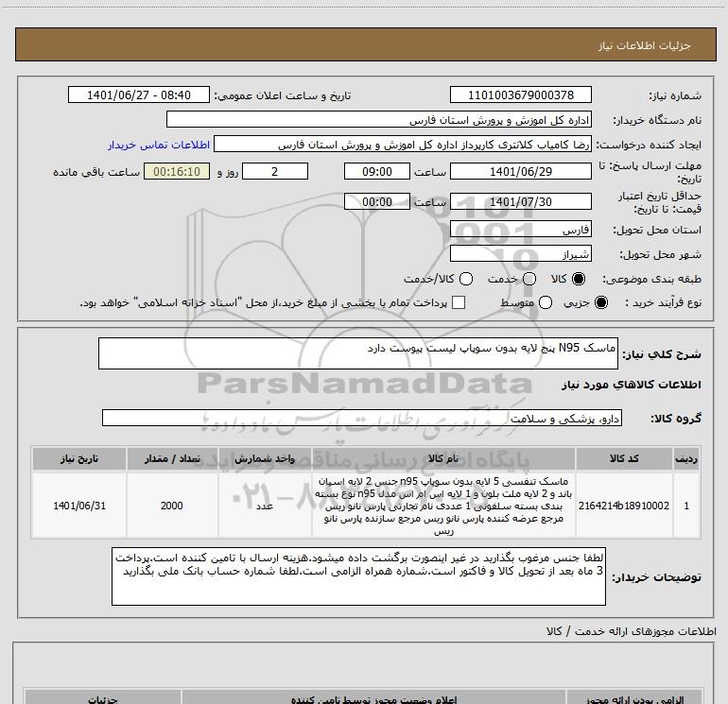Screen dimensions: 728x704
Task: Click the delivery province field فارس
Action: 520,230
